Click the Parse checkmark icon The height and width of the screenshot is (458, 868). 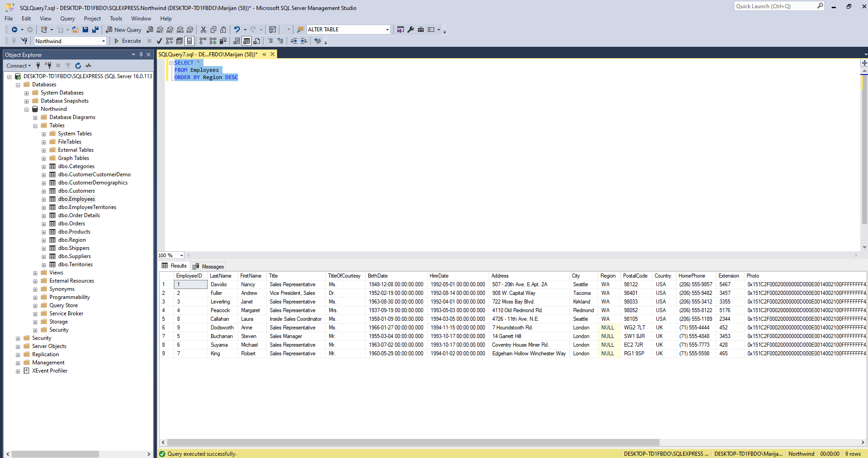click(159, 41)
